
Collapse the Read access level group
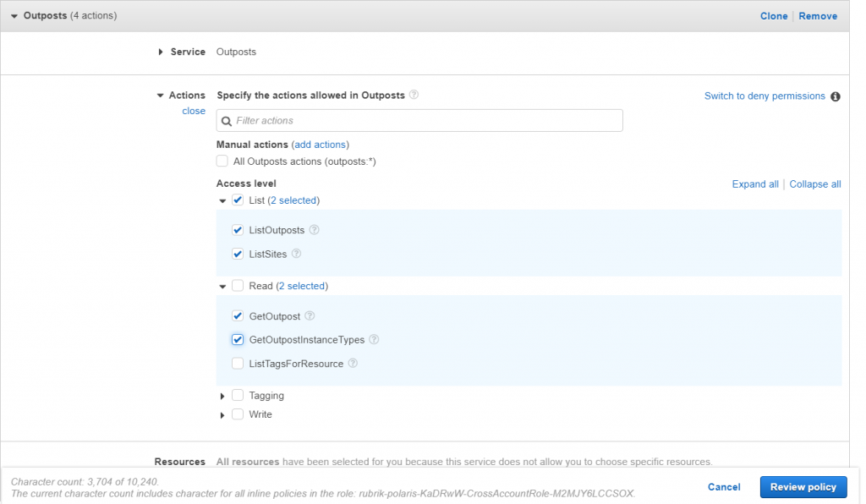(x=222, y=287)
